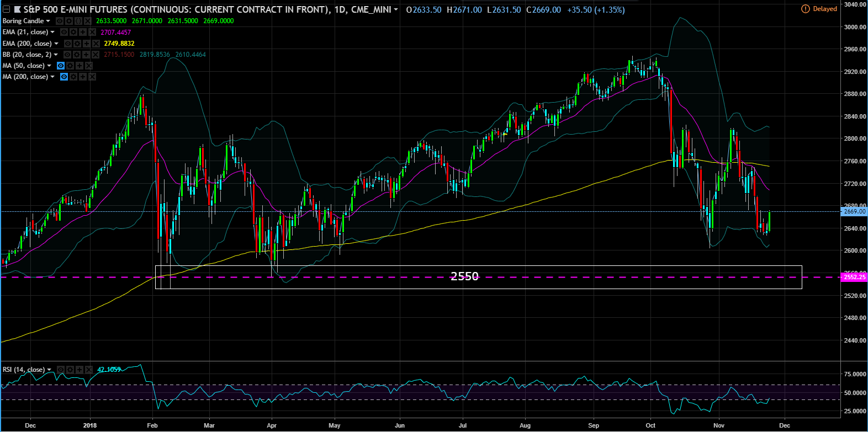Screen dimensions: 868x432
Task: Expand Boring Candle dropdown arrow
Action: [48, 21]
